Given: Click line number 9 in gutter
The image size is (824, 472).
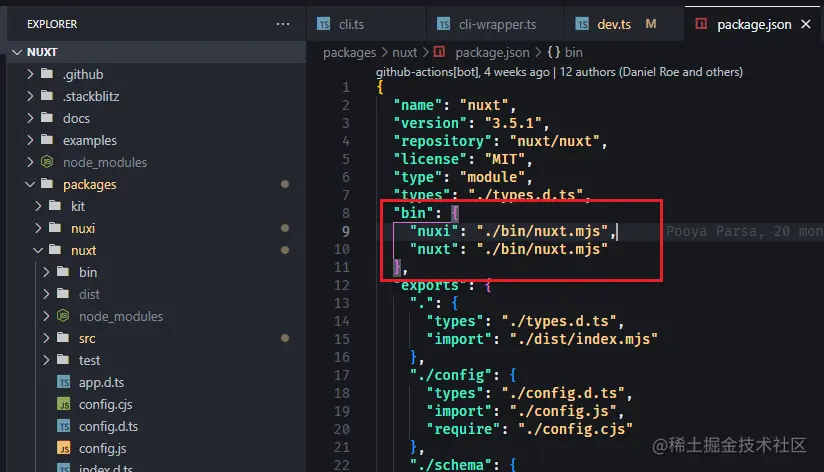Looking at the screenshot, I should pyautogui.click(x=346, y=231).
